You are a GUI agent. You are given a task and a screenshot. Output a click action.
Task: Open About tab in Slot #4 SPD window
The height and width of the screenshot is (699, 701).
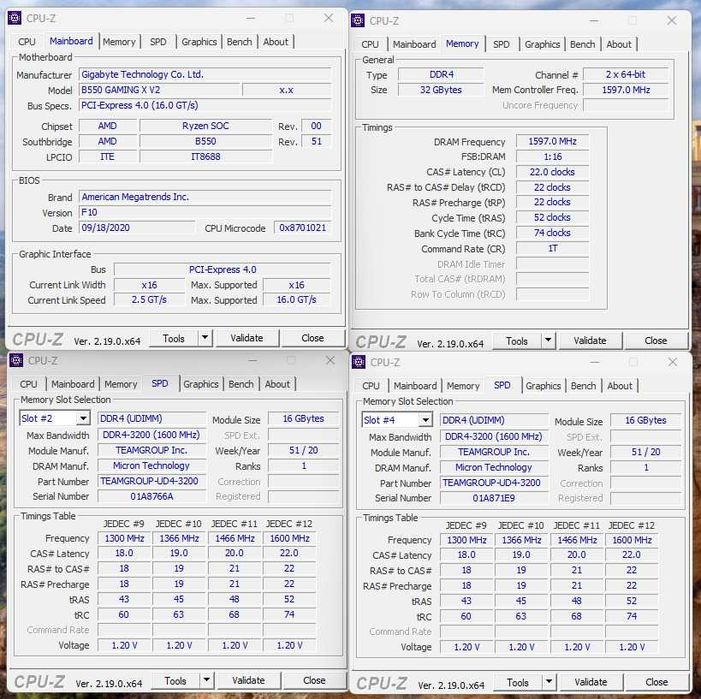coord(620,386)
